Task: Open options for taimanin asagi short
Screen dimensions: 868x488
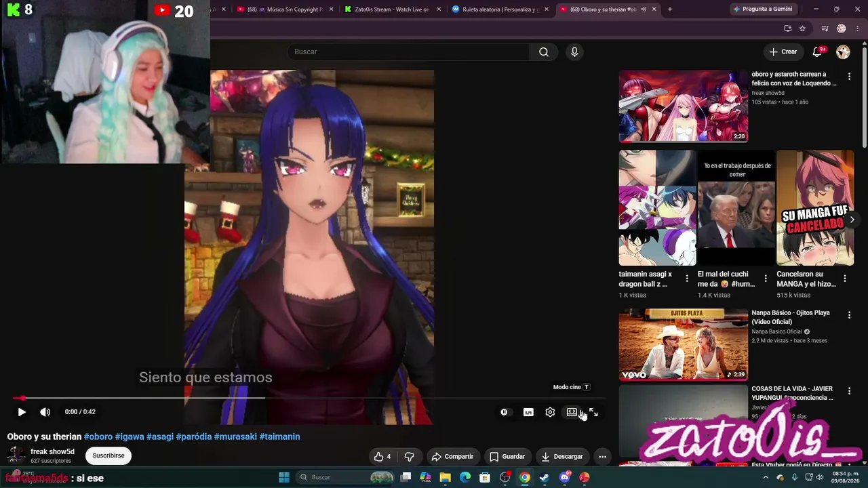Action: click(x=687, y=279)
